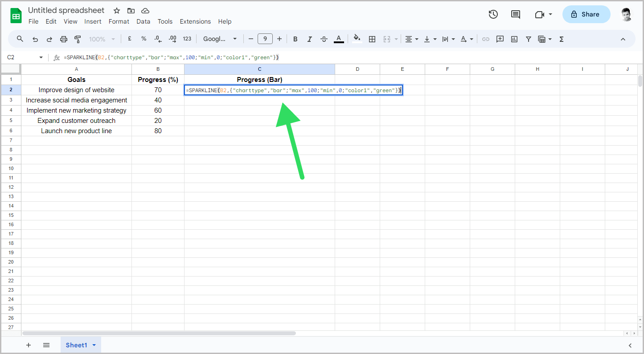Open the horizontal alignment dropdown
This screenshot has height=354, width=644.
click(x=411, y=39)
